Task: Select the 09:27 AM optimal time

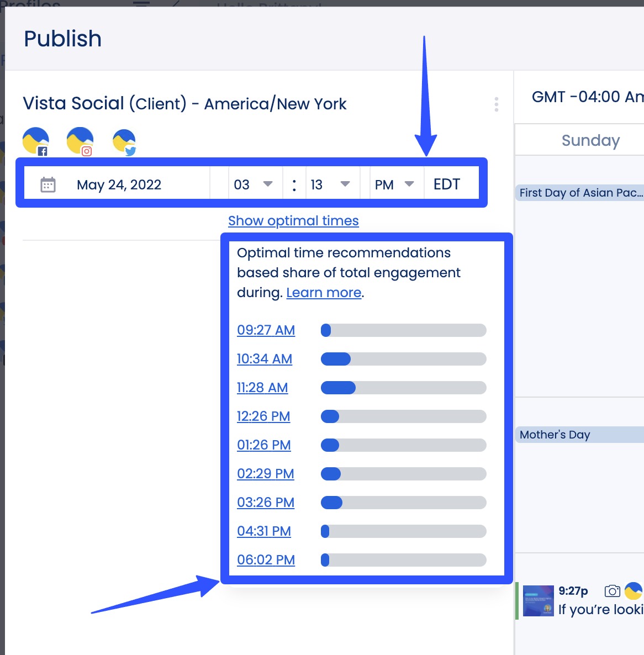Action: point(266,330)
